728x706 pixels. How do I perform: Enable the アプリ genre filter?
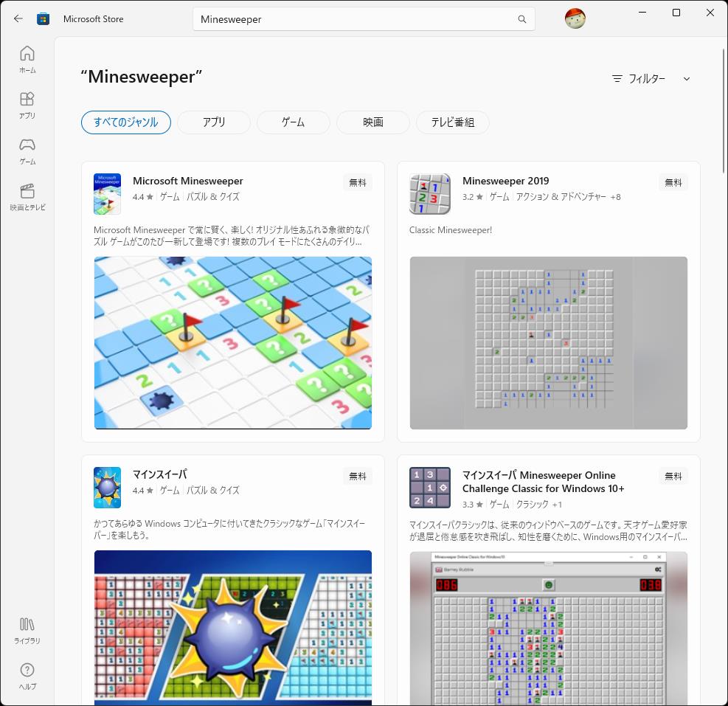[x=213, y=122]
